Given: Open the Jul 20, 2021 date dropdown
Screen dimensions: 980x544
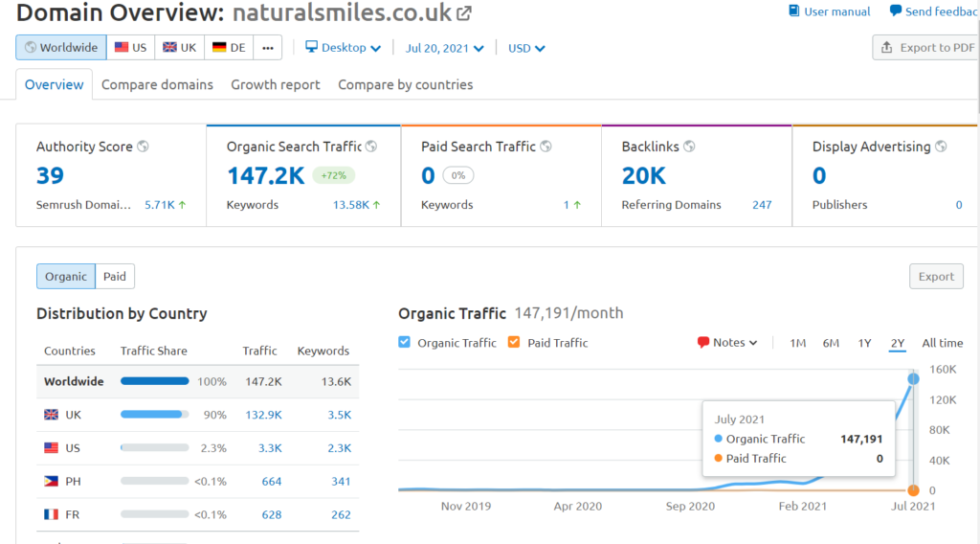Looking at the screenshot, I should (444, 48).
